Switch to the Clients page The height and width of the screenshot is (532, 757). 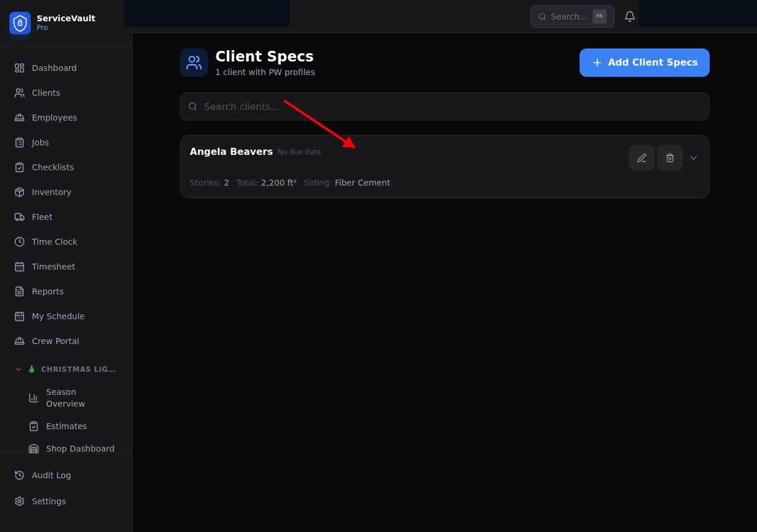pyautogui.click(x=46, y=92)
